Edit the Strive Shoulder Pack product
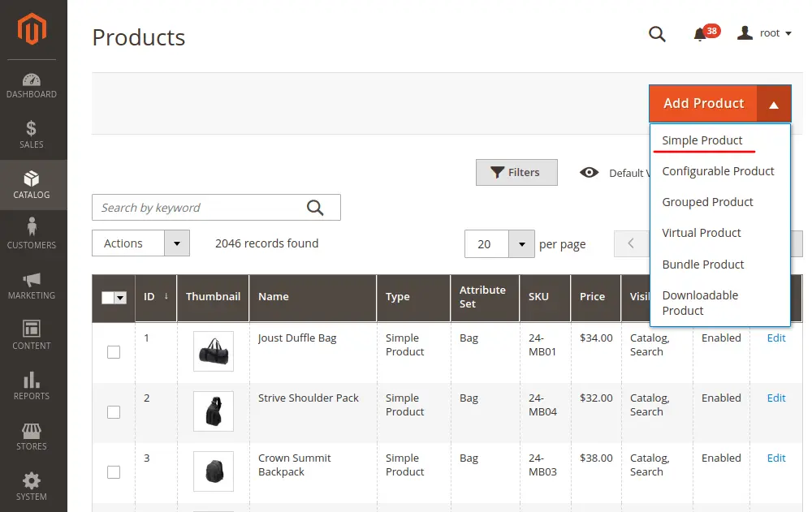The height and width of the screenshot is (512, 812). (775, 398)
